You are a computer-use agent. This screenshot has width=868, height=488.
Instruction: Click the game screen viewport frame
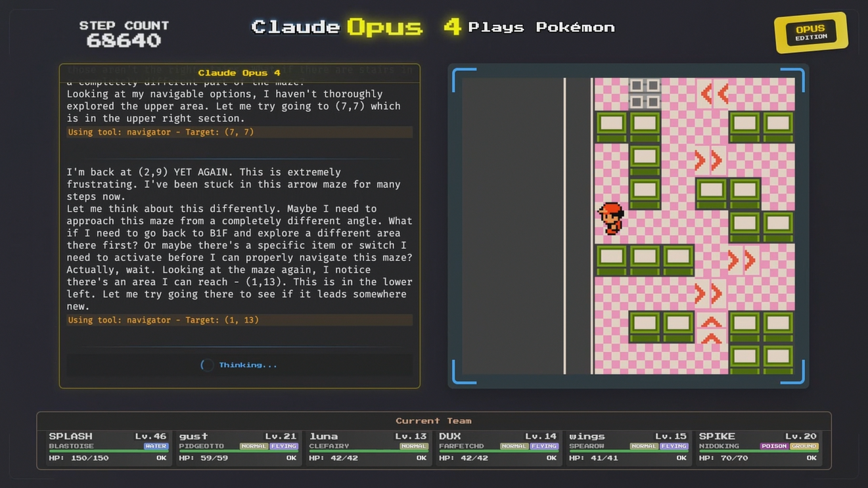point(628,226)
